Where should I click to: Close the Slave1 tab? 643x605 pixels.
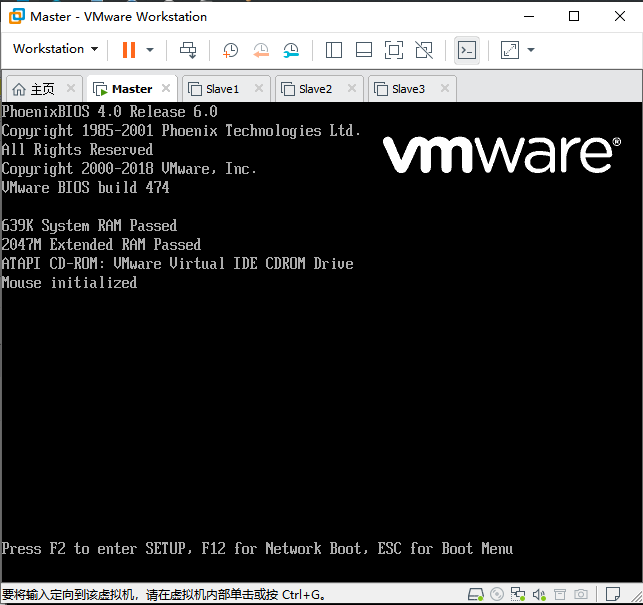click(x=259, y=88)
